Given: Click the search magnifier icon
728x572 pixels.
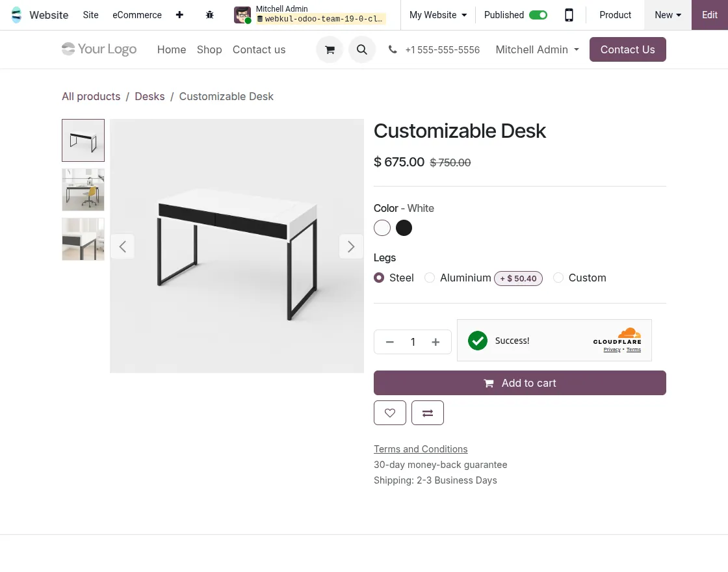Looking at the screenshot, I should click(x=362, y=49).
